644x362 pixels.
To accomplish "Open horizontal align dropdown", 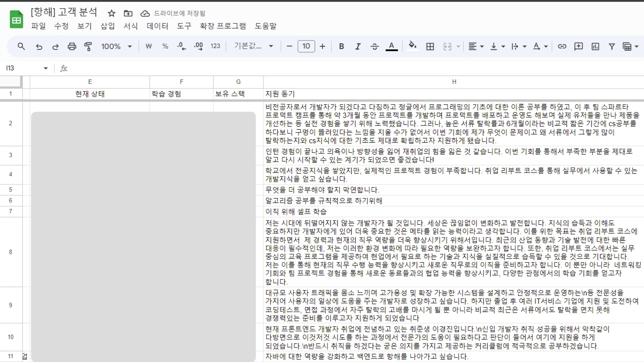I will click(x=476, y=47).
